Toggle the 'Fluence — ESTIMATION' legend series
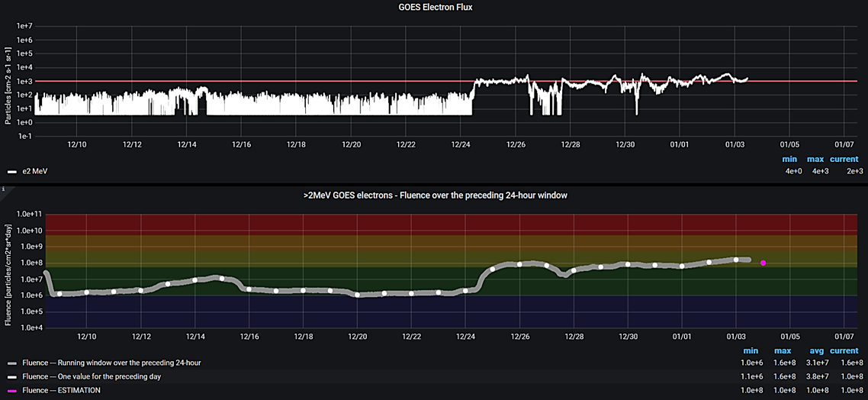Screen dimensions: 868x400 click(61, 390)
